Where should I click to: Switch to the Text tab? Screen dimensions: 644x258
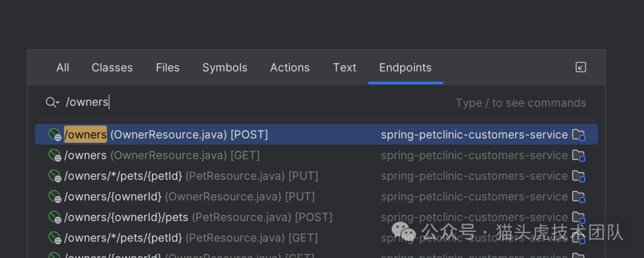click(x=345, y=67)
